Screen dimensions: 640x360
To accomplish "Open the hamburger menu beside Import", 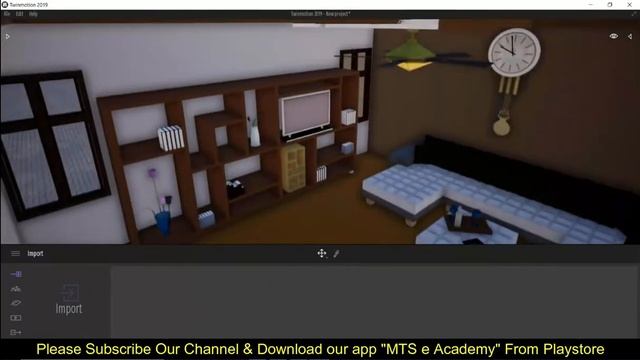I will (16, 253).
